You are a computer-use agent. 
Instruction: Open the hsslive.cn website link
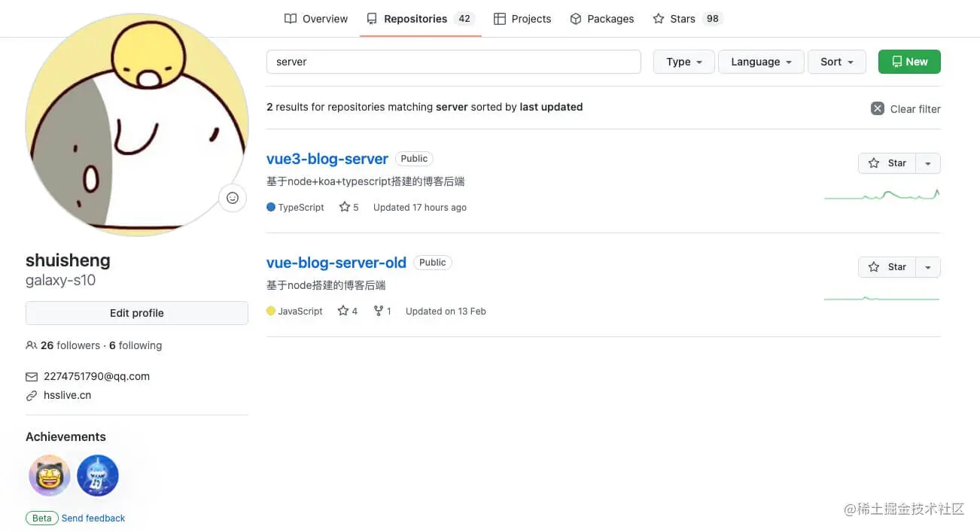[x=67, y=395]
